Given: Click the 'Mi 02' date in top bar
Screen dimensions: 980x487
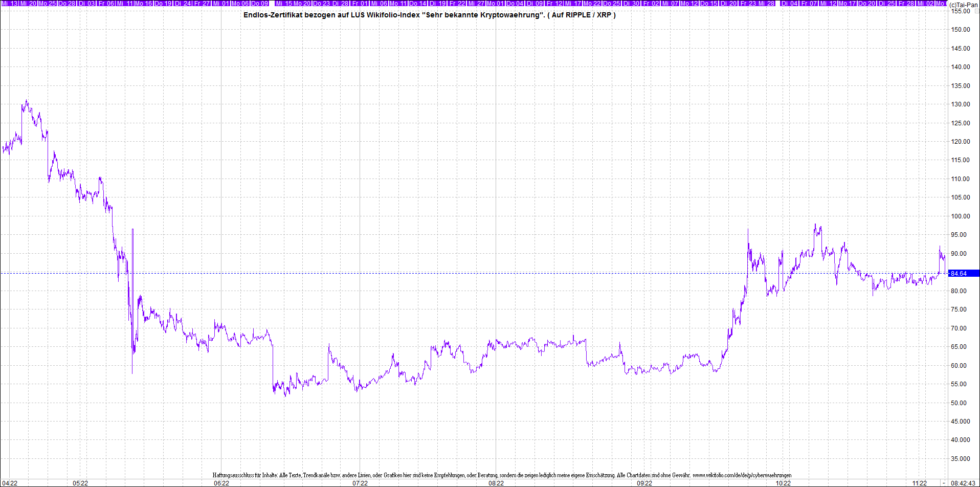Looking at the screenshot, I should click(926, 4).
